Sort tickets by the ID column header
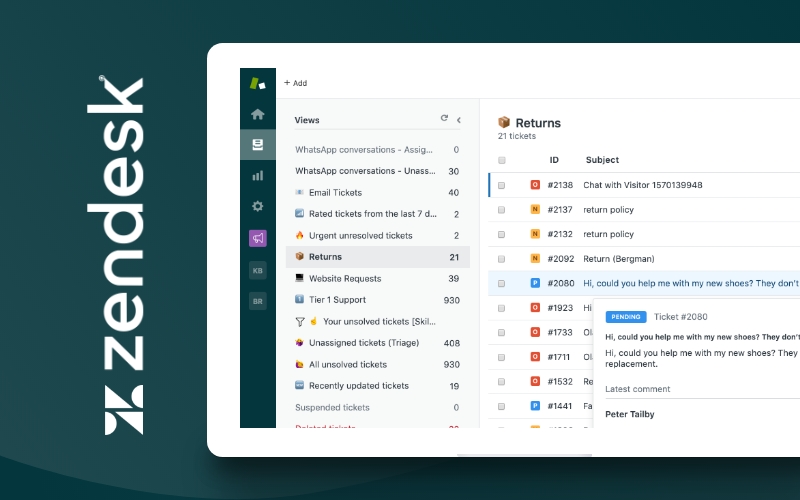 (x=554, y=160)
